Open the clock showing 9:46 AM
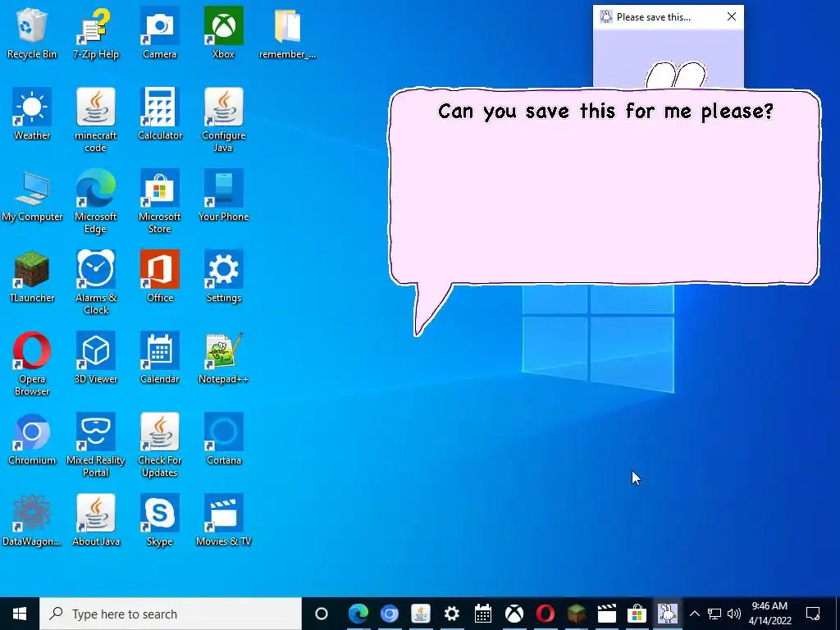The height and width of the screenshot is (630, 840). [769, 614]
